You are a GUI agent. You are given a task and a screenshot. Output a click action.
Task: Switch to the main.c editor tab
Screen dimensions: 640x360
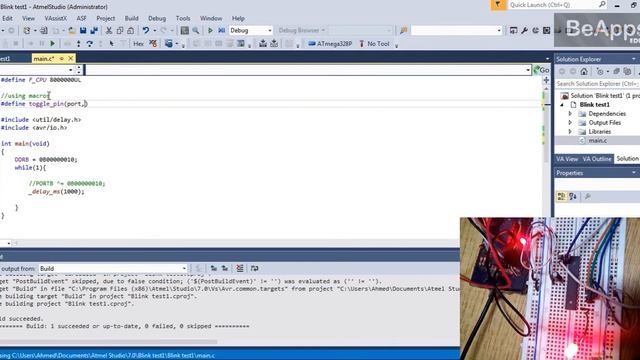(x=44, y=59)
